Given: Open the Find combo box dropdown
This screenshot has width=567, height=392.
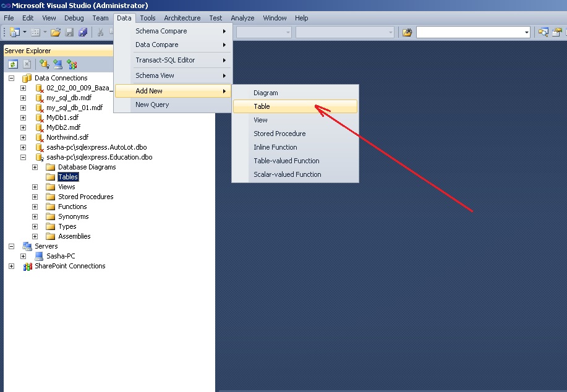Looking at the screenshot, I should pos(527,32).
